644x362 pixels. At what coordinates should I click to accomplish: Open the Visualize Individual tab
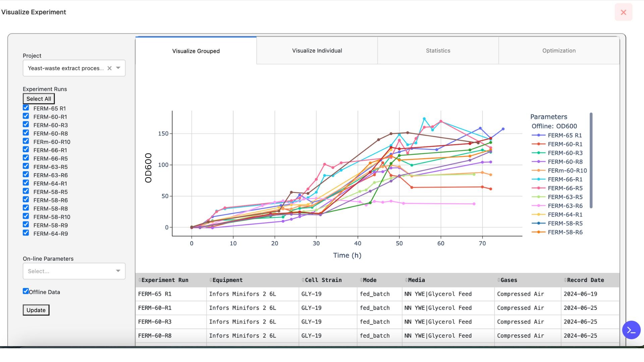(317, 51)
